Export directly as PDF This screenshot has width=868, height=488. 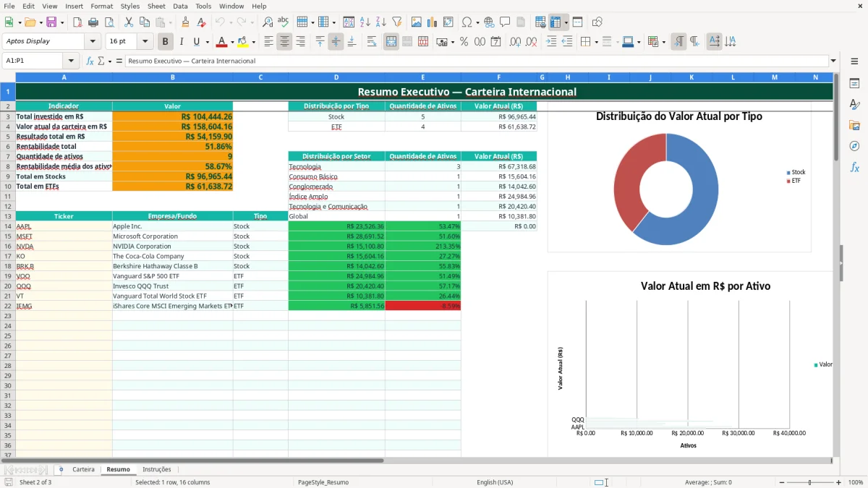77,22
